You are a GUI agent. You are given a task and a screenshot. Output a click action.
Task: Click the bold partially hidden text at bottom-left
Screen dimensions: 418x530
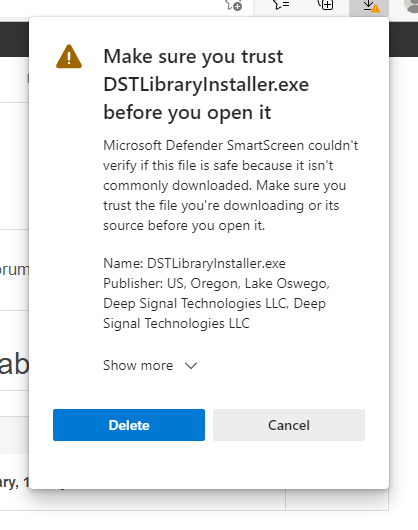click(15, 482)
